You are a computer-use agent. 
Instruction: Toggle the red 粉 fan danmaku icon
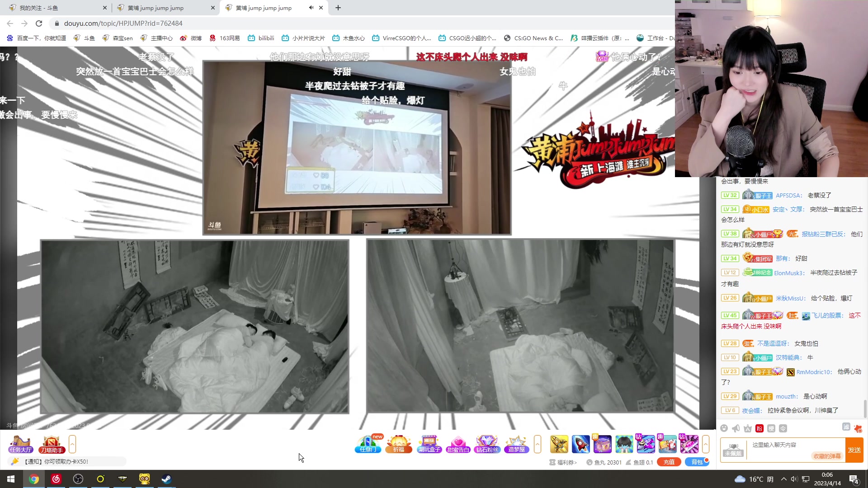[x=759, y=428]
